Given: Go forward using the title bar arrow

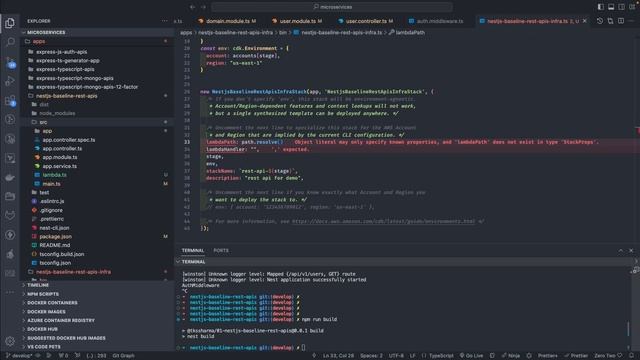Looking at the screenshot, I should click(x=203, y=7).
